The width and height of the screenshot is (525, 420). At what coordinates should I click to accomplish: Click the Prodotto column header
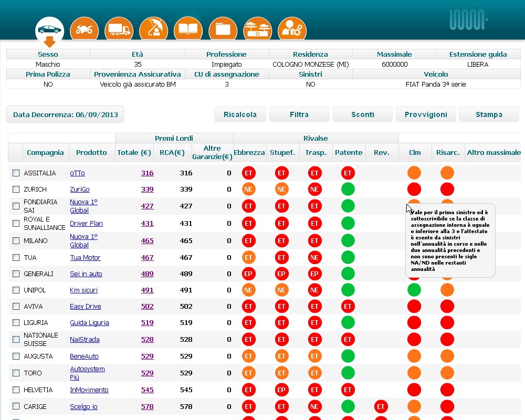click(x=91, y=152)
